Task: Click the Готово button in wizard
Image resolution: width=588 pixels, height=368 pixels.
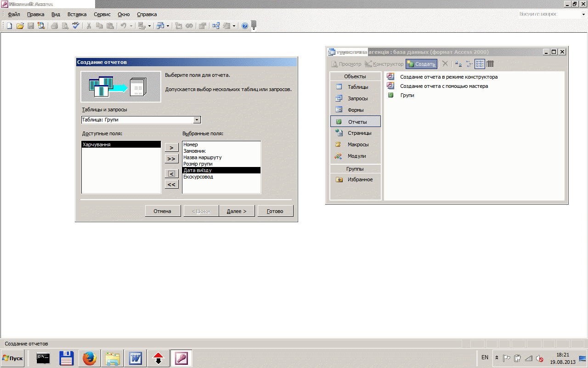Action: point(275,211)
